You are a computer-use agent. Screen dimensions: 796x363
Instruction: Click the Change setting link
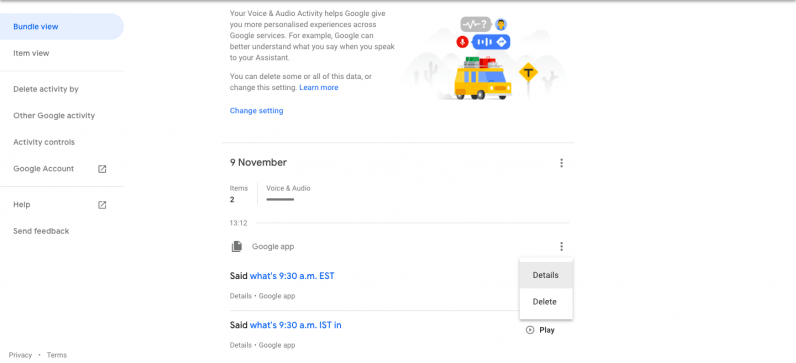(x=256, y=111)
